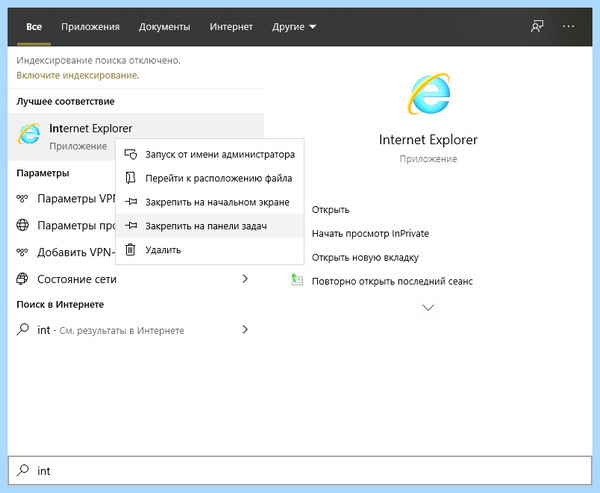Click the reopen-session icon beside Повторно открыть последний сеанс

point(297,280)
